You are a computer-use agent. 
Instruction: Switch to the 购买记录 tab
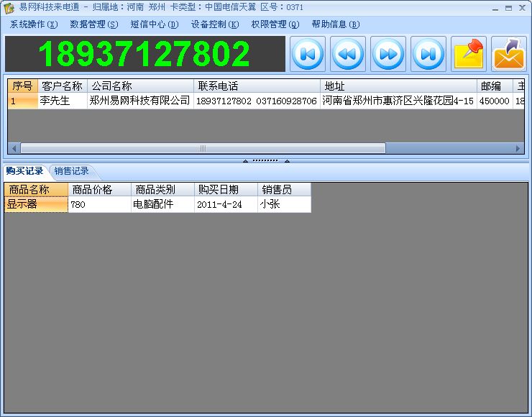[x=24, y=171]
